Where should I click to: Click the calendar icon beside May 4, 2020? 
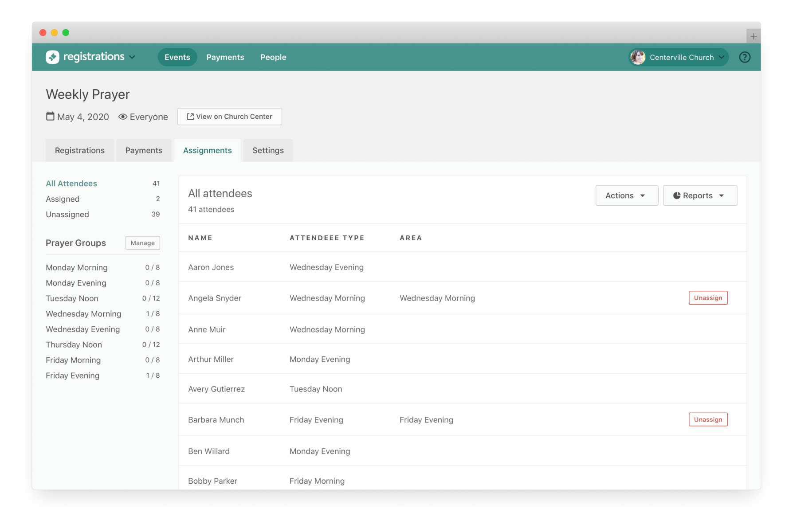coord(51,117)
